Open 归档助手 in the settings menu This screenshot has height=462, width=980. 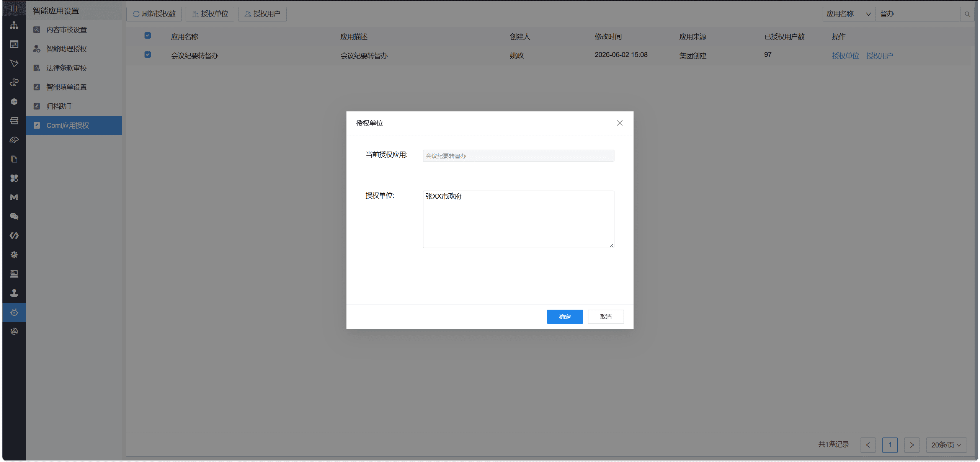point(74,106)
